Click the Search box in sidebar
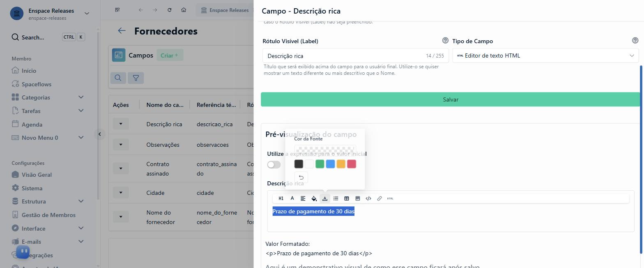 pos(48,37)
